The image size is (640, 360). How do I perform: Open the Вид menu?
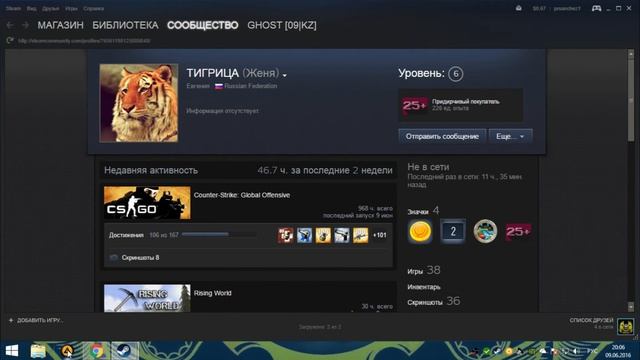coord(31,8)
